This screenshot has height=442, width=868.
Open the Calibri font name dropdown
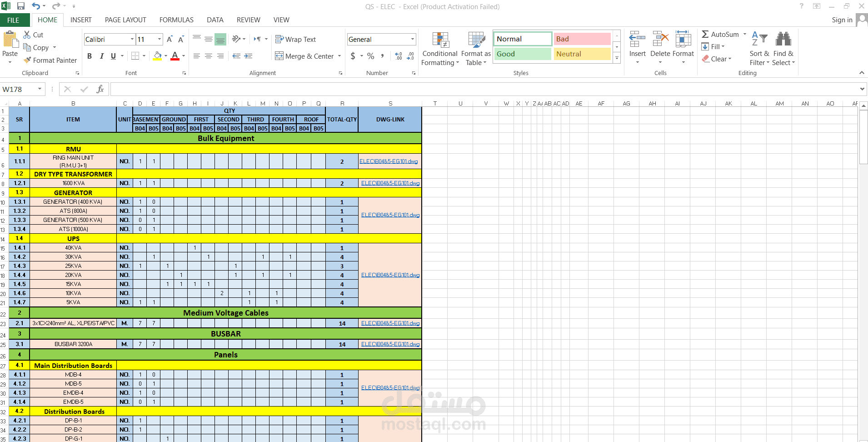132,39
